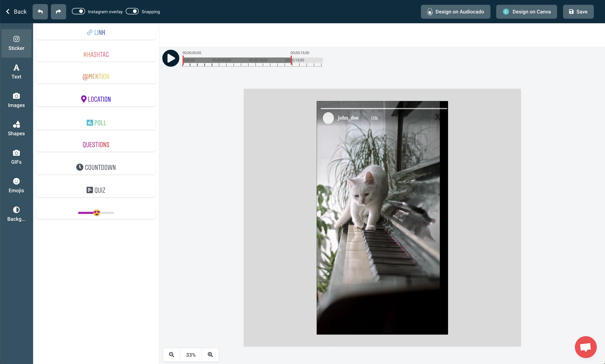Screen dimensions: 605x364
Task: Click the overlay profile avatar circle
Action: pos(328,118)
